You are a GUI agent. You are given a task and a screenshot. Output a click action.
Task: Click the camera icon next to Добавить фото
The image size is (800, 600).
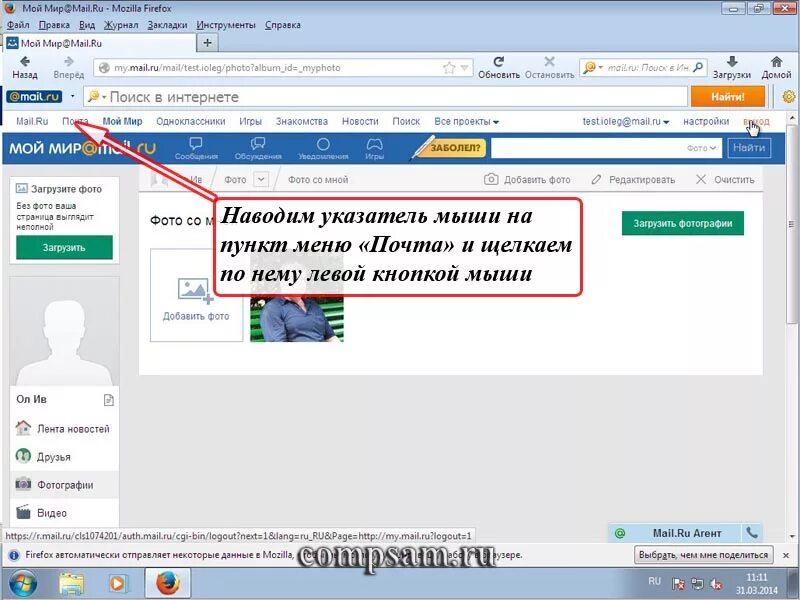[491, 179]
